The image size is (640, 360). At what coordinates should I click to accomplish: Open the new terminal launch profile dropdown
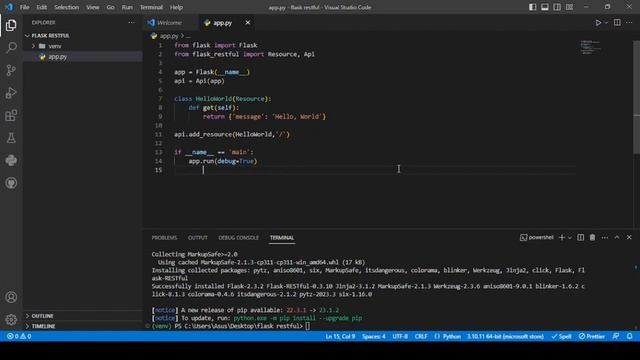570,238
